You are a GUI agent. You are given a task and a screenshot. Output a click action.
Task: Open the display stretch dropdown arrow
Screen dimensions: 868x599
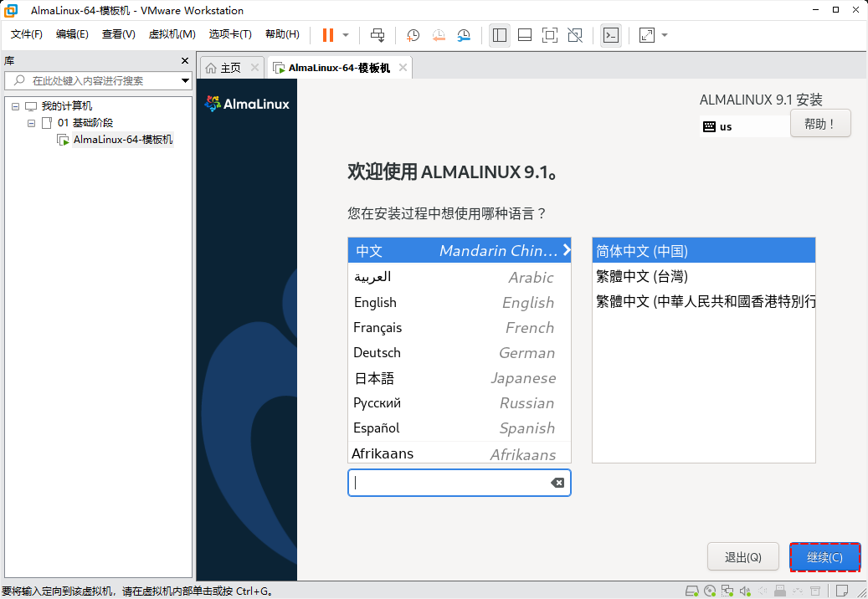coord(663,35)
